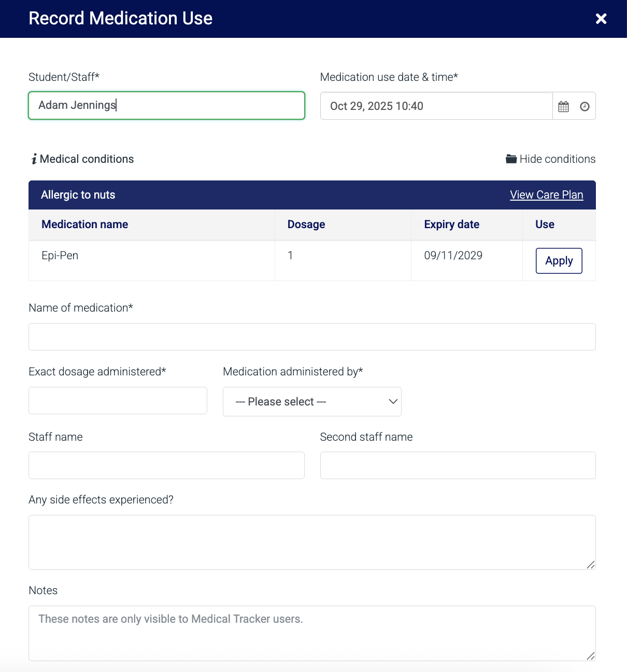Close the Record Medication Use dialog
This screenshot has height=672, width=627.
click(x=601, y=19)
